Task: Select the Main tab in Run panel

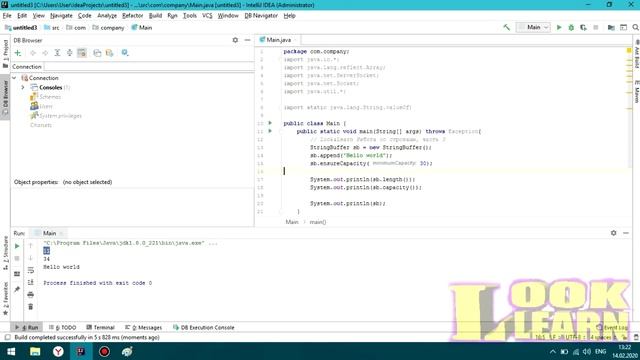Action: click(49, 233)
